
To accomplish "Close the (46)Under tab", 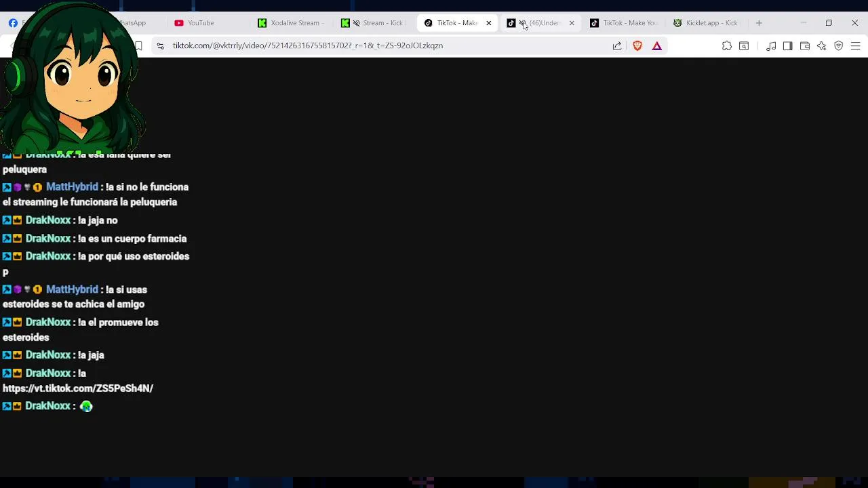I will tap(572, 23).
